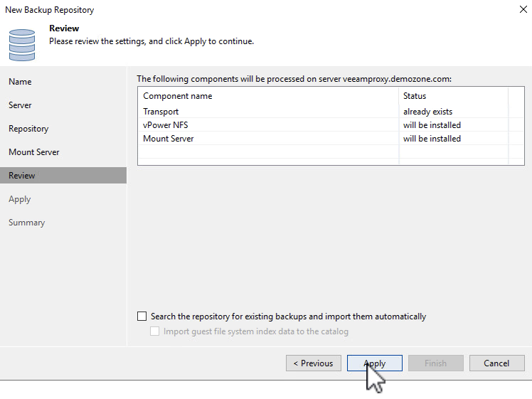Screen dimensions: 532x399
Task: Select the Review step in sidebar
Action: pyautogui.click(x=22, y=176)
